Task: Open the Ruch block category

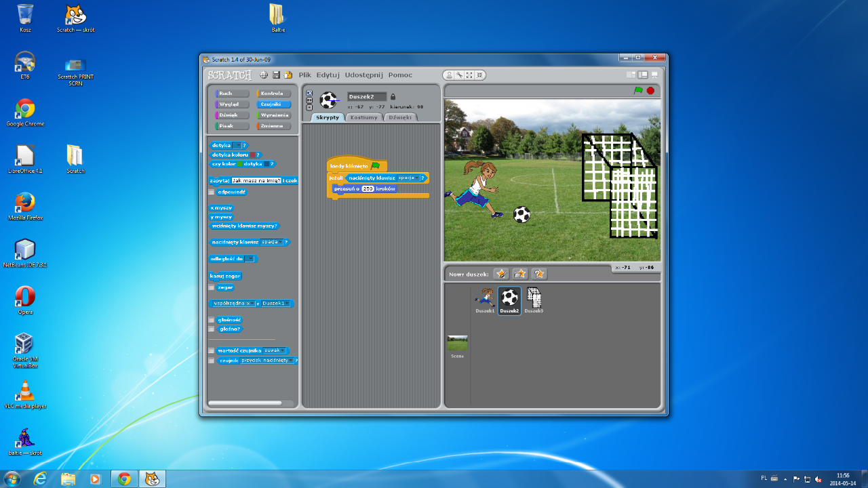Action: pyautogui.click(x=233, y=94)
